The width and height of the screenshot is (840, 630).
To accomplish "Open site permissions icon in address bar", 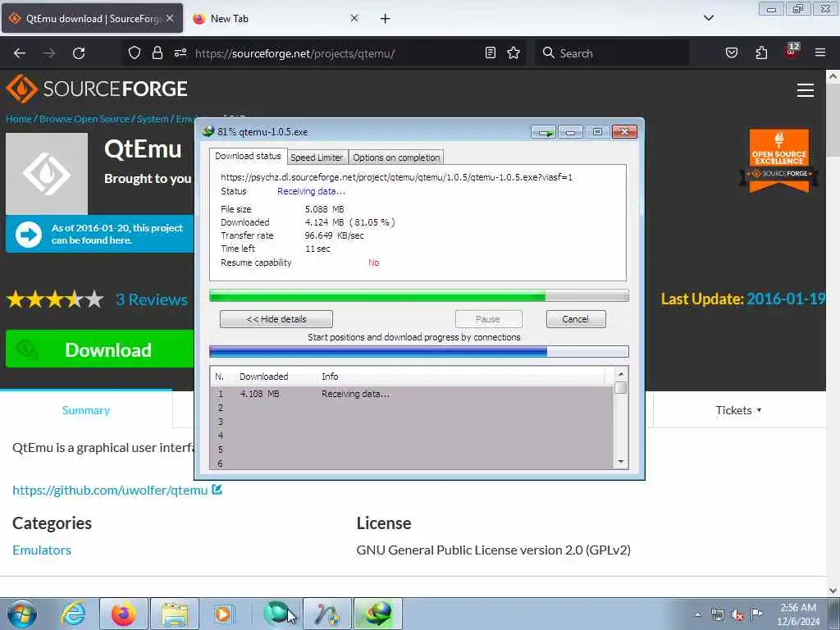I will [180, 52].
